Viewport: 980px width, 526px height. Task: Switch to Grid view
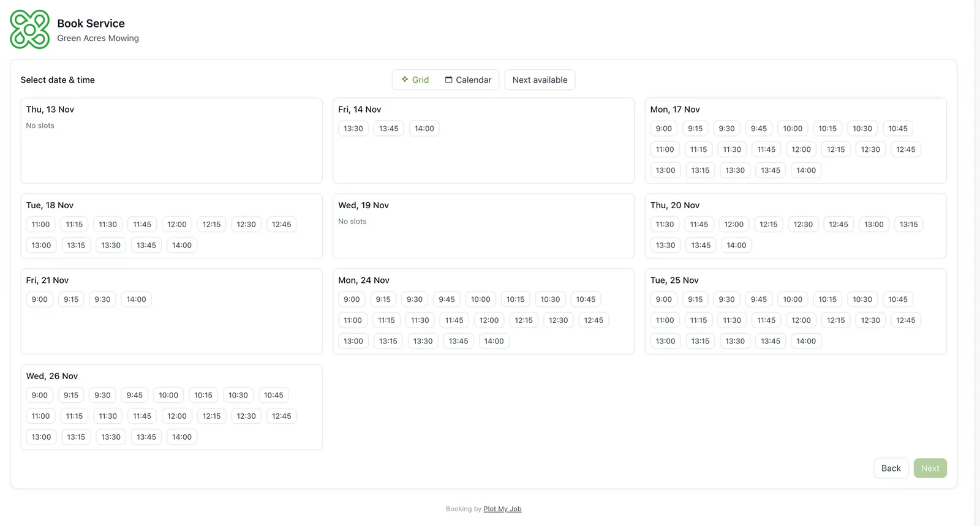[415, 80]
